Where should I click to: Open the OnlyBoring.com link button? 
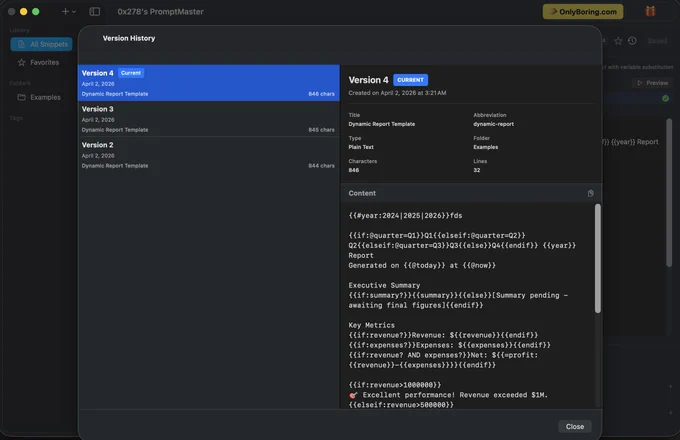coord(583,12)
